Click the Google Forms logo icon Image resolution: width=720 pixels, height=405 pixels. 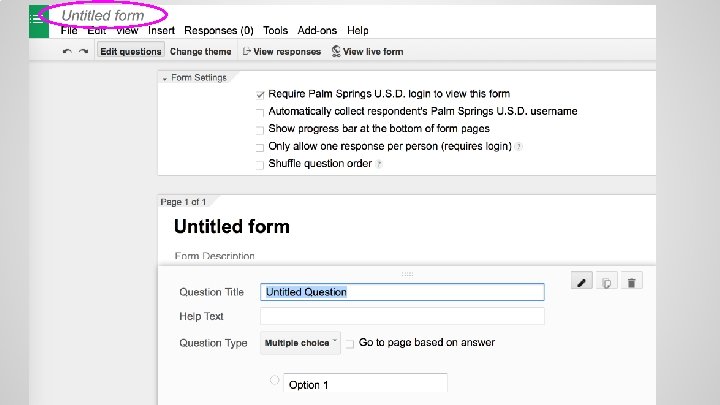click(38, 20)
